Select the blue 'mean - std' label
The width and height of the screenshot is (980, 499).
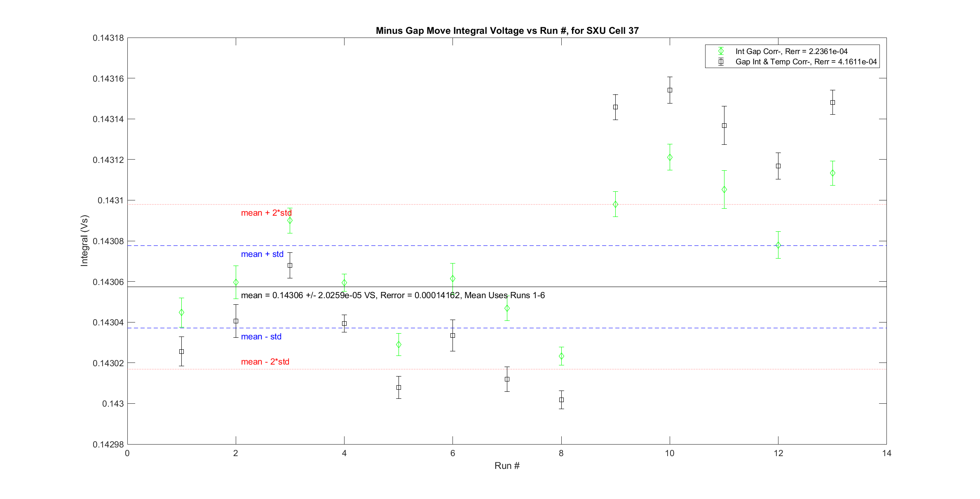pyautogui.click(x=261, y=337)
